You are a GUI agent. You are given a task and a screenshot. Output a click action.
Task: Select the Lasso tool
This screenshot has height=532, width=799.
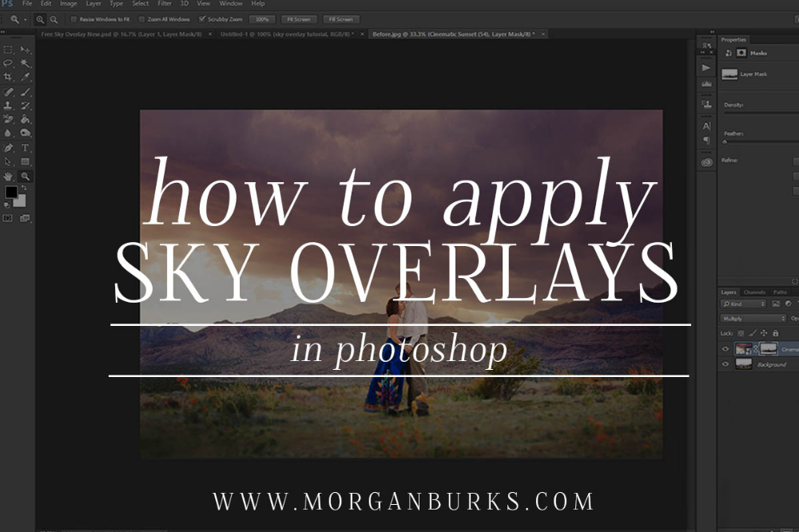(x=8, y=63)
